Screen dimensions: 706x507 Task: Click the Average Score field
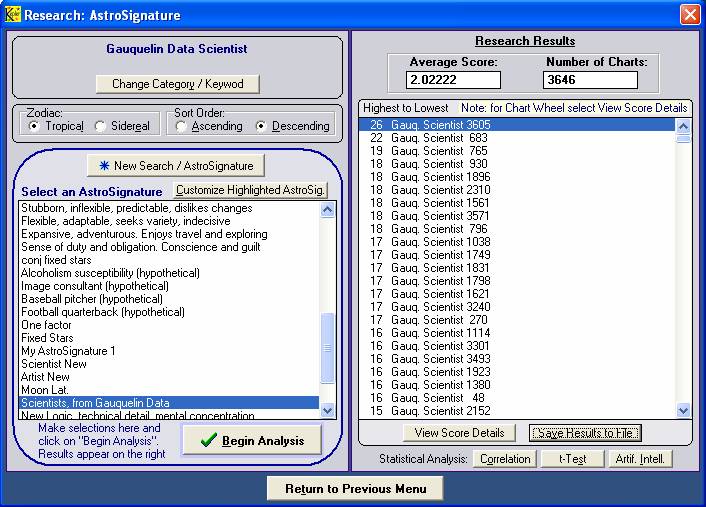click(453, 80)
